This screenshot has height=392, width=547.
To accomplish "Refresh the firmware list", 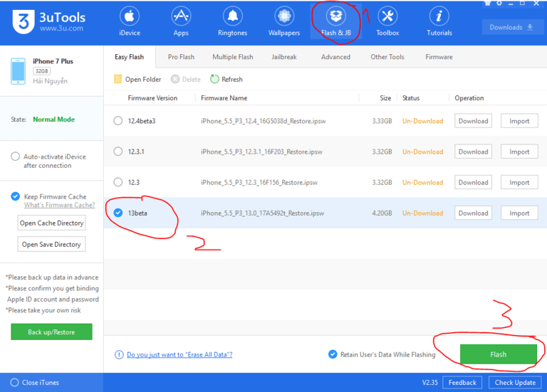I will (214, 79).
